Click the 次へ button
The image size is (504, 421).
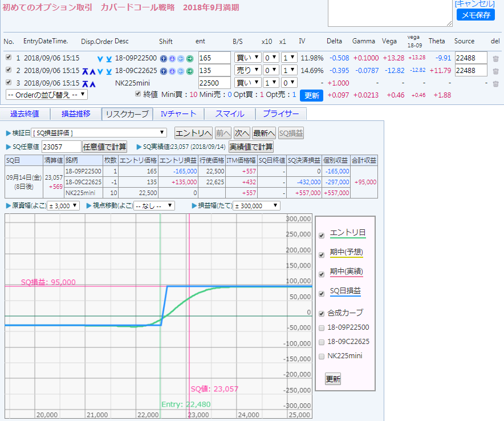pos(242,133)
